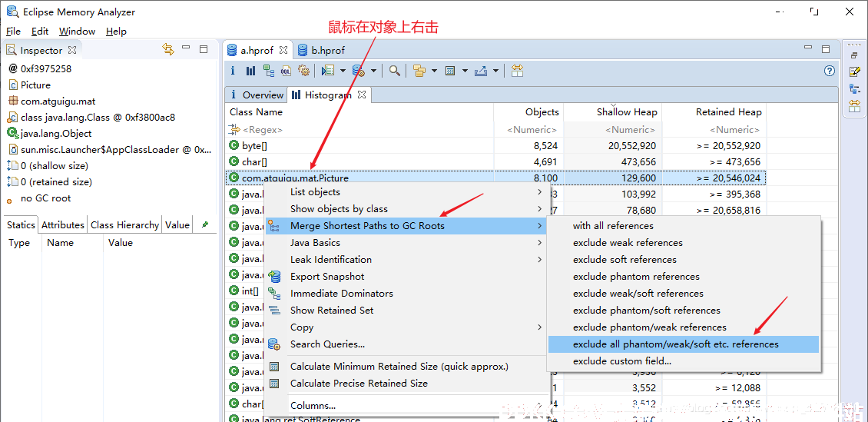
Task: Open the OQL query editor icon
Action: (287, 71)
